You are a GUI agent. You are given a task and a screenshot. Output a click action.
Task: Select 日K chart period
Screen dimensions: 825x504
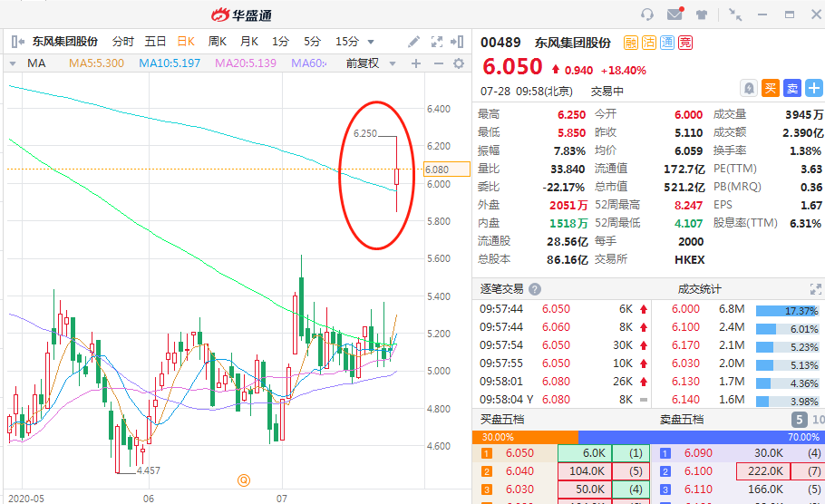(x=186, y=42)
